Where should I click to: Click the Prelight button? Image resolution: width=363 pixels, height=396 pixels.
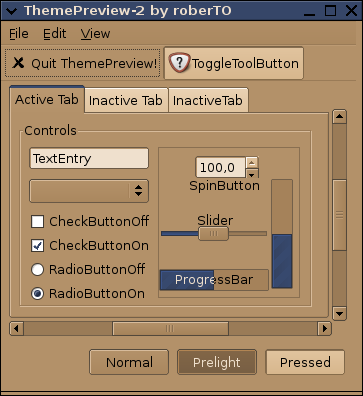pyautogui.click(x=217, y=362)
